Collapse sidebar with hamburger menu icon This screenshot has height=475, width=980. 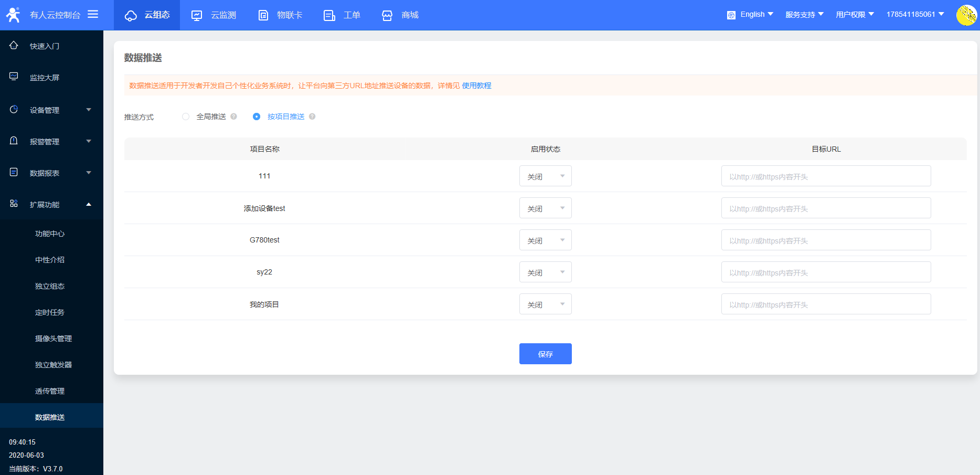(x=93, y=14)
